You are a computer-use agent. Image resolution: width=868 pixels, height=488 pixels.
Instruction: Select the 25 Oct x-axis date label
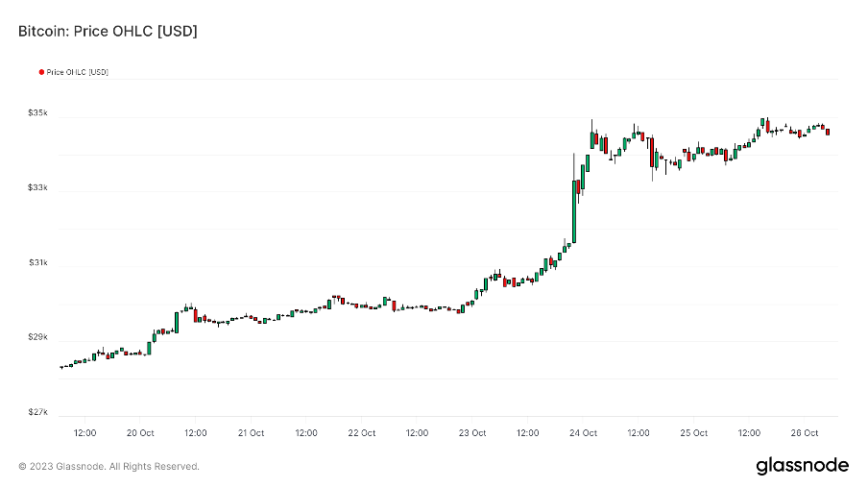pos(693,433)
